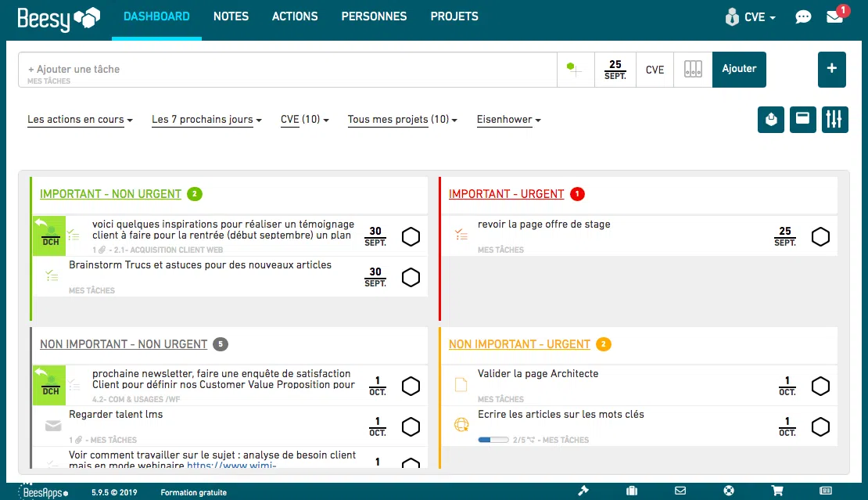The width and height of the screenshot is (868, 500).
Task: Click the 5.9.5 © 2019 version text
Action: 114,492
